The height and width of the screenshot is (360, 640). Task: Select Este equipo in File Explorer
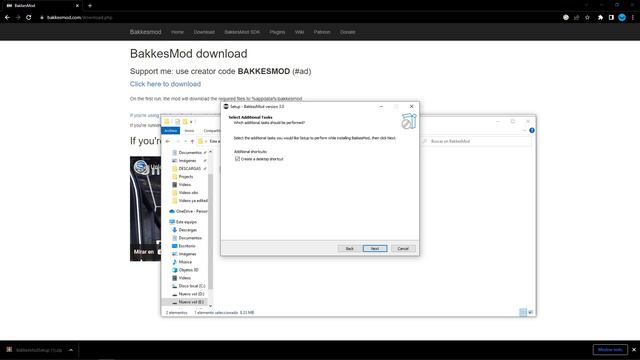coord(186,222)
